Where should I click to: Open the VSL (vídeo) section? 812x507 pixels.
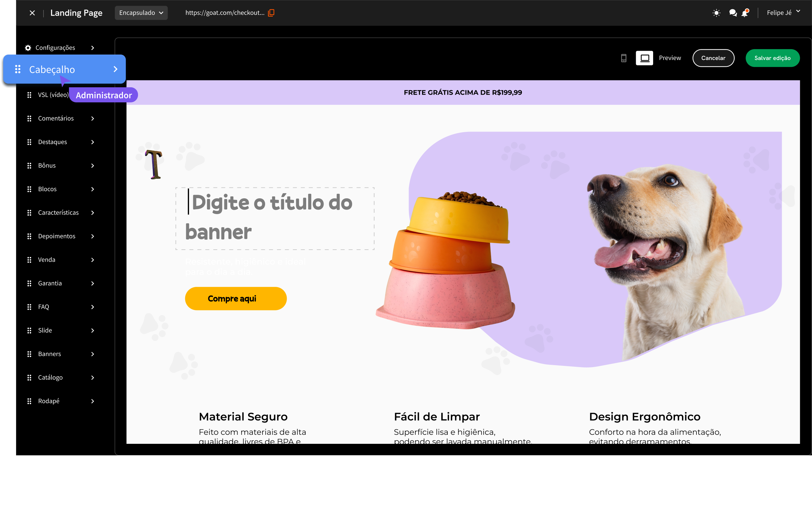(x=53, y=95)
